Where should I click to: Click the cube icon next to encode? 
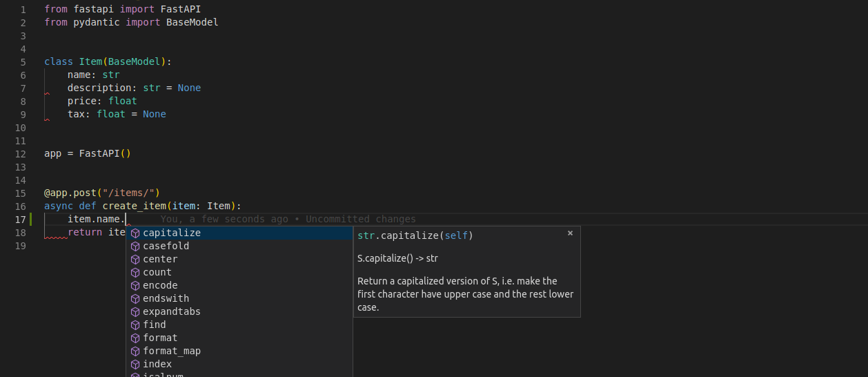pos(135,286)
